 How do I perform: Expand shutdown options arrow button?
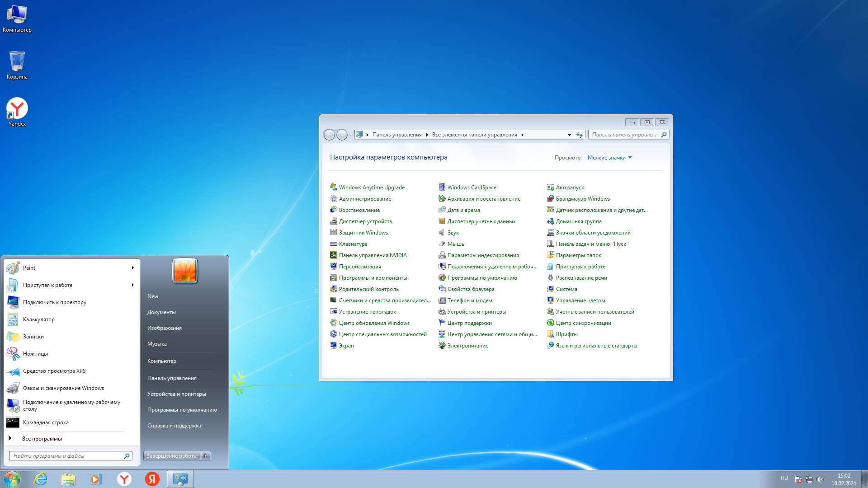[206, 456]
